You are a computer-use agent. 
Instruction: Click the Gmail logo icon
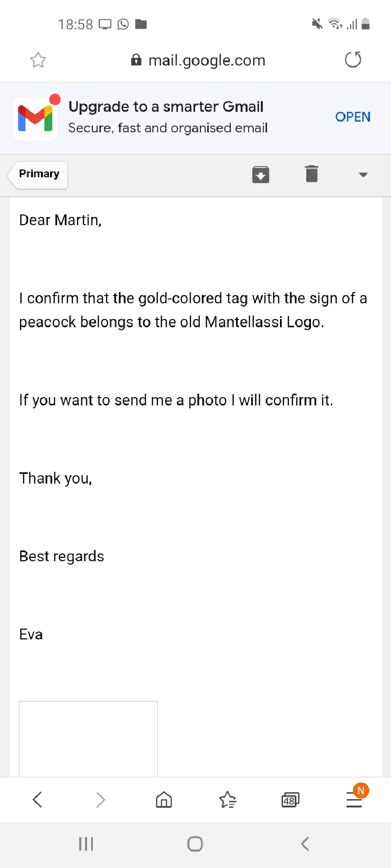(x=35, y=119)
